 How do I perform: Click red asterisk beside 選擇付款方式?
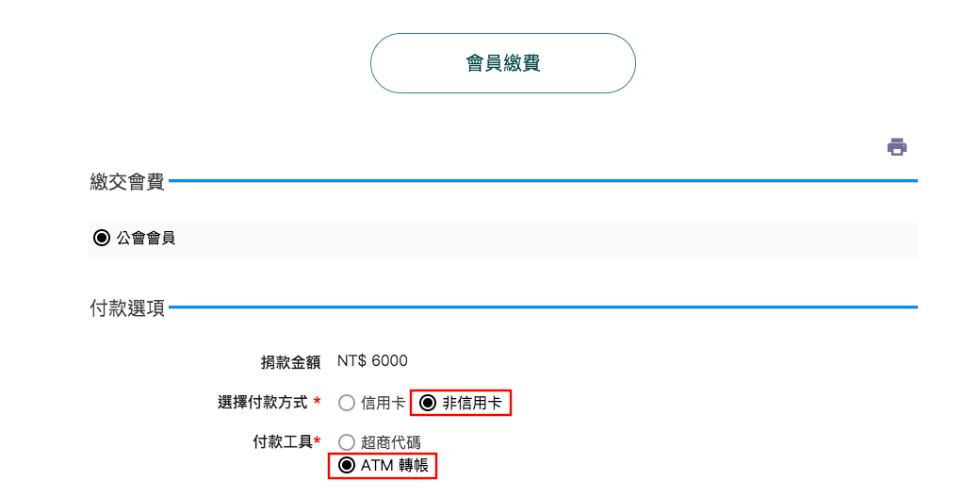pyautogui.click(x=317, y=401)
